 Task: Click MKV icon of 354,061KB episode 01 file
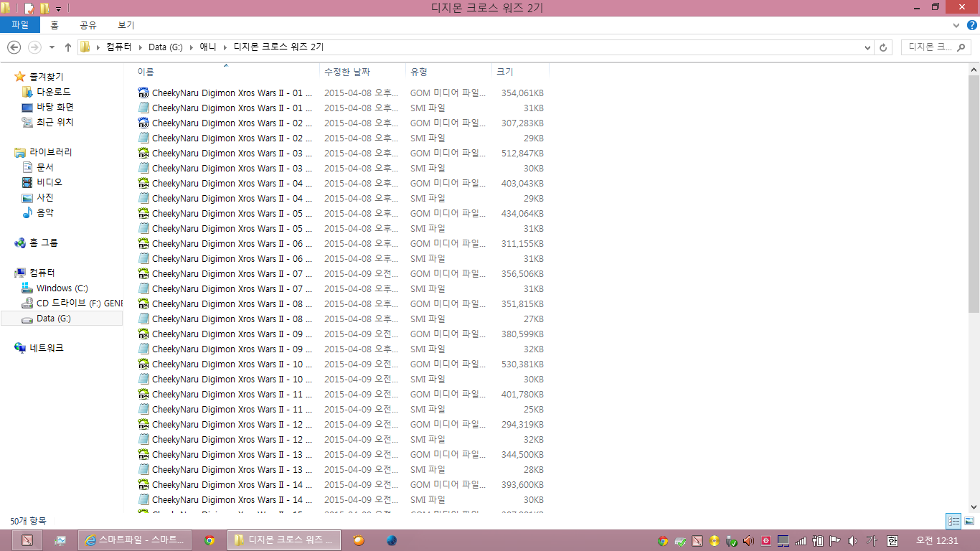pyautogui.click(x=143, y=93)
